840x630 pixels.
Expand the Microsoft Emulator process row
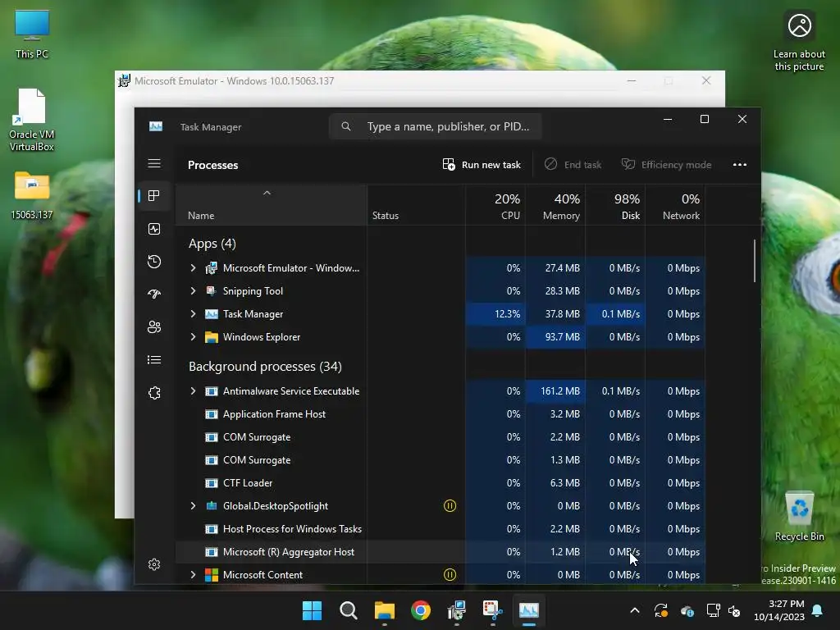click(193, 268)
